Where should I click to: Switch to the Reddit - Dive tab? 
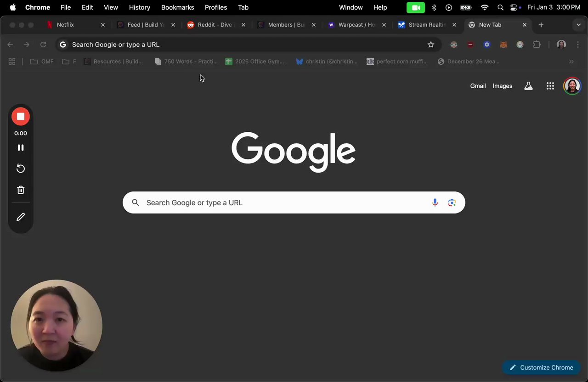(216, 25)
